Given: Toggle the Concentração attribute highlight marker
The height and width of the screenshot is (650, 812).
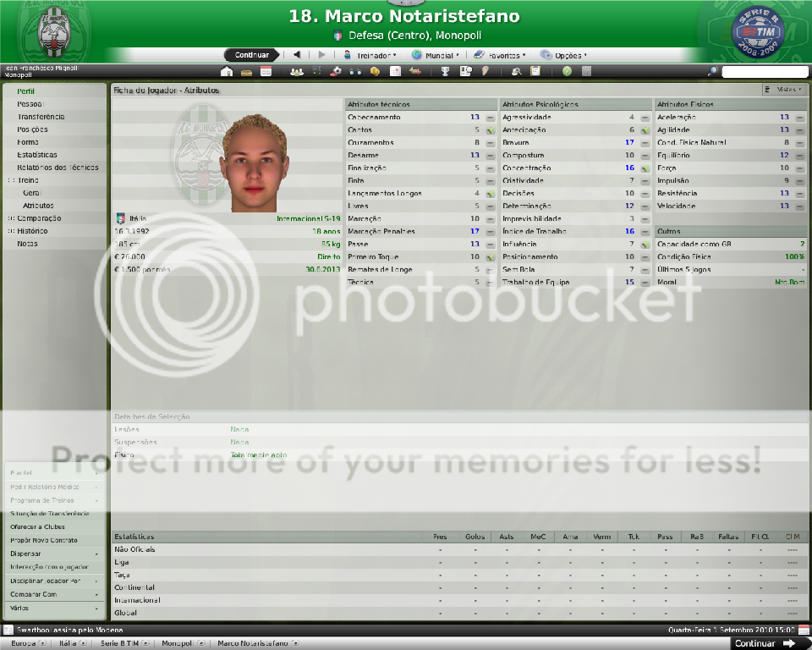Looking at the screenshot, I should (645, 168).
